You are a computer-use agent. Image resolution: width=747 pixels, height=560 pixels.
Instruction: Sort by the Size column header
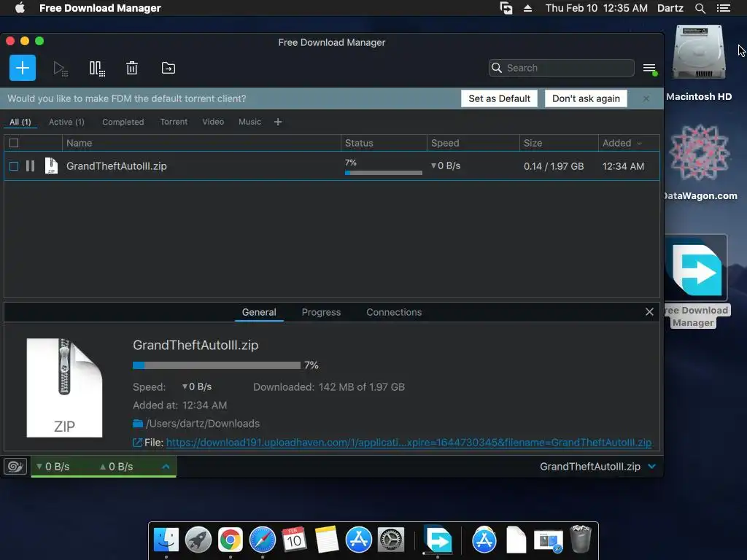(558, 143)
